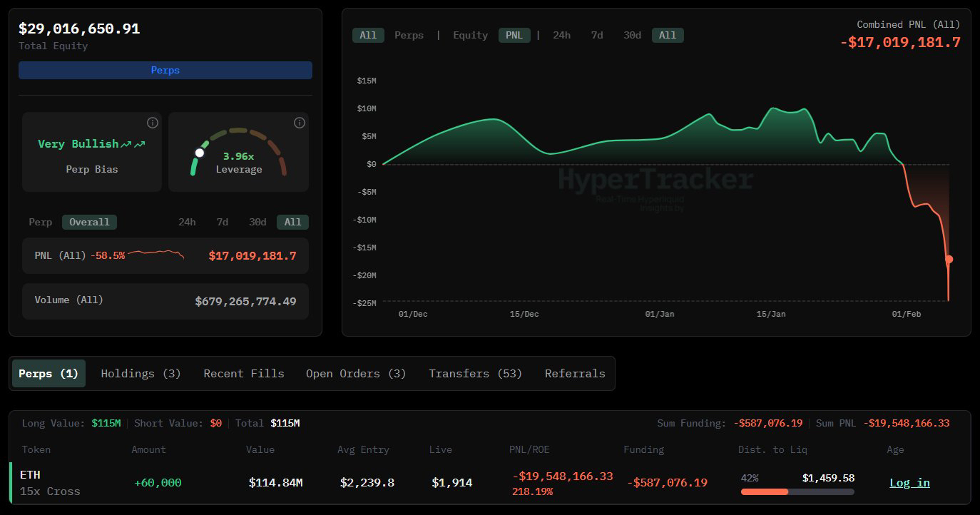The image size is (980, 515).
Task: Click the Perp Bias info icon
Action: pos(152,123)
